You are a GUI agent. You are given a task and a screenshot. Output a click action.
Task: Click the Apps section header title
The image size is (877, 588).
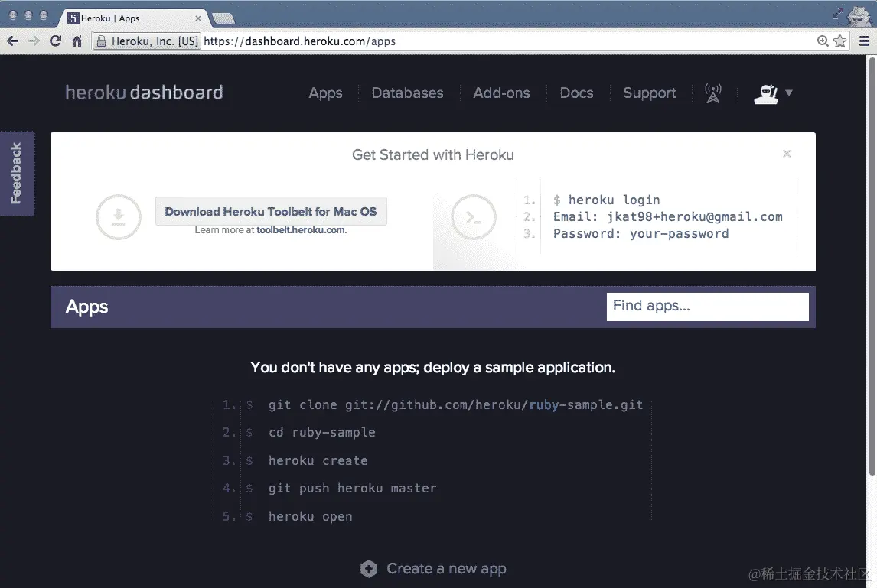point(86,307)
